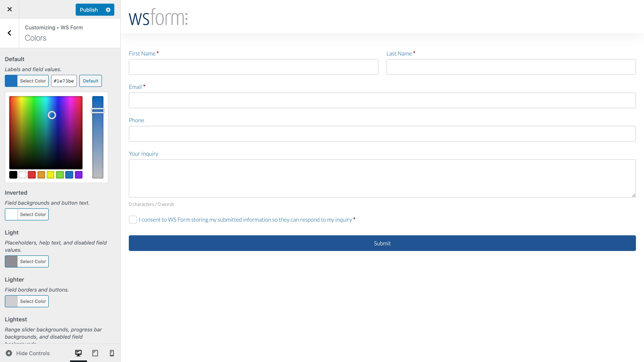The width and height of the screenshot is (644, 362).
Task: Focus the Phone input field
Action: [x=382, y=134]
